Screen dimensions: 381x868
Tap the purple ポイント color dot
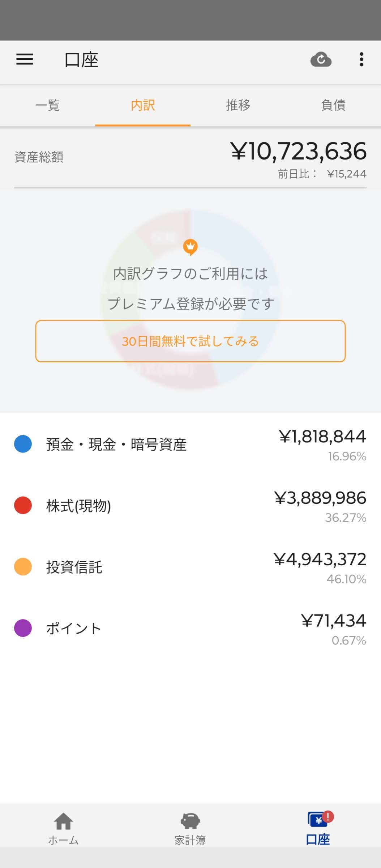click(23, 628)
